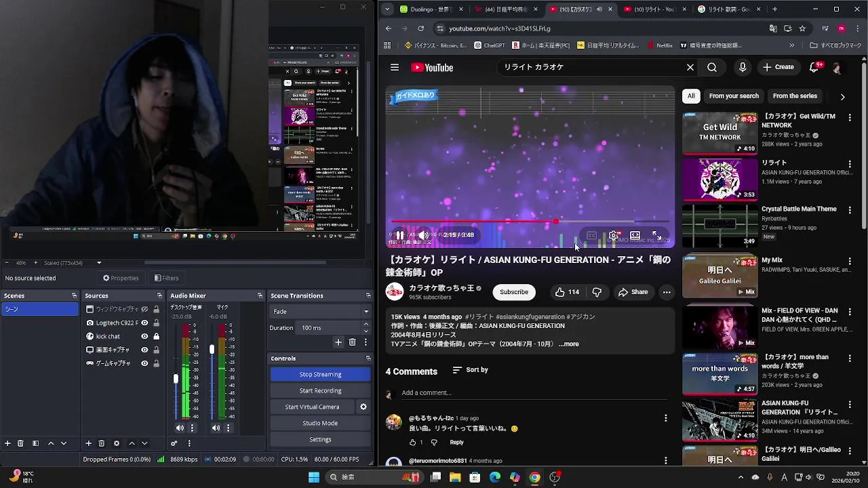Open ChatGPT bookmark
Viewport: 868px width, 488px height.
(489, 45)
